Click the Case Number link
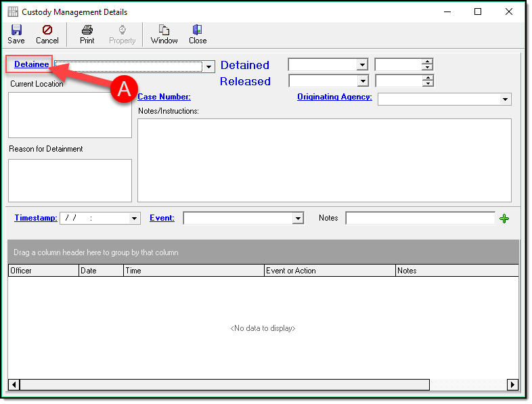 point(164,97)
